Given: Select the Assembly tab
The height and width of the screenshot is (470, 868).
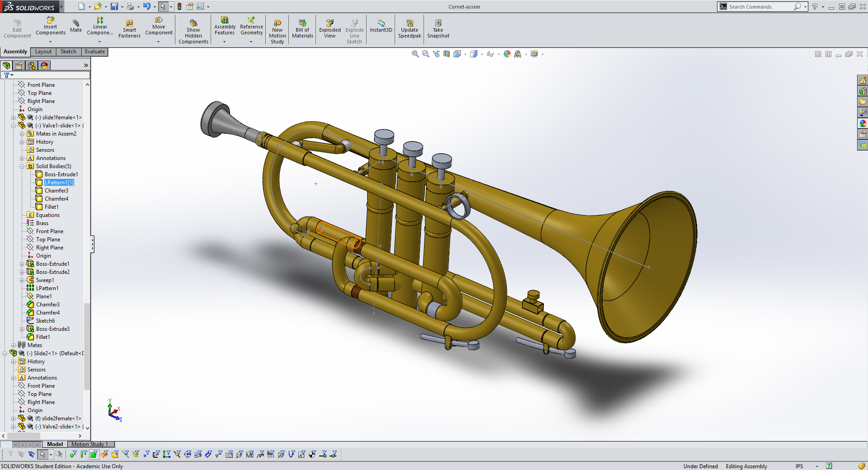Looking at the screenshot, I should click(15, 52).
